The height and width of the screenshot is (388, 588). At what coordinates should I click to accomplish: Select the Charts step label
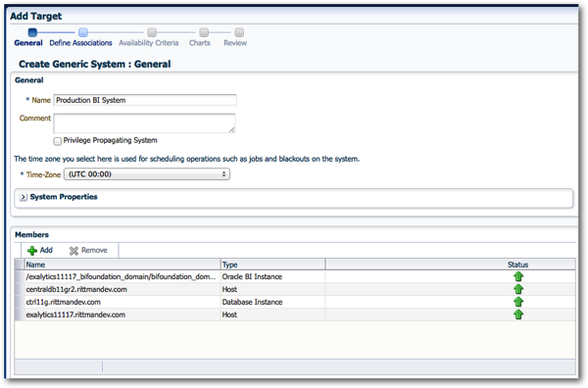pyautogui.click(x=200, y=43)
